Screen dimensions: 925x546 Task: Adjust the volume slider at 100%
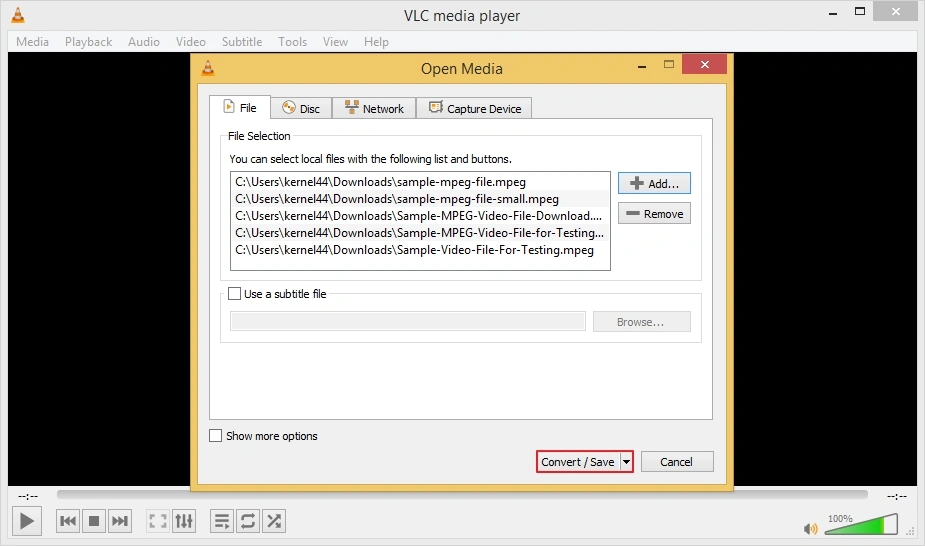click(861, 524)
